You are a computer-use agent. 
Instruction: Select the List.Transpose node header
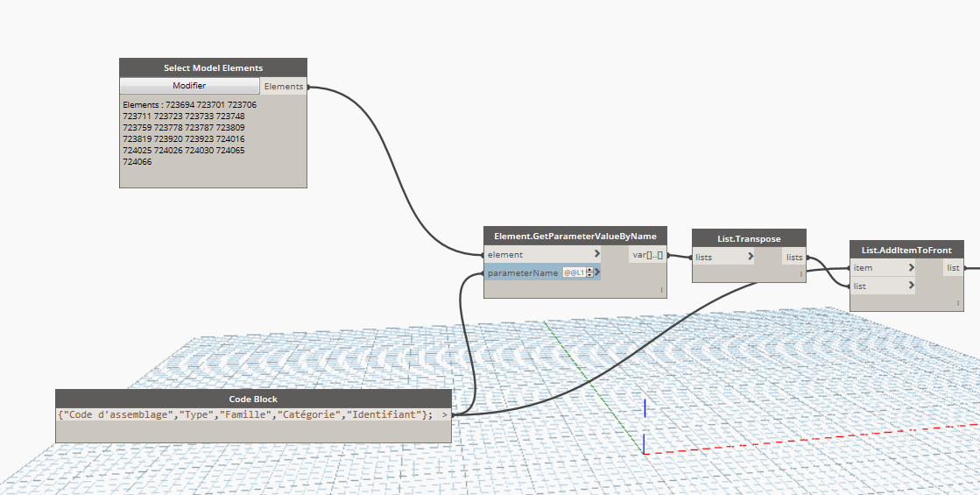point(749,238)
